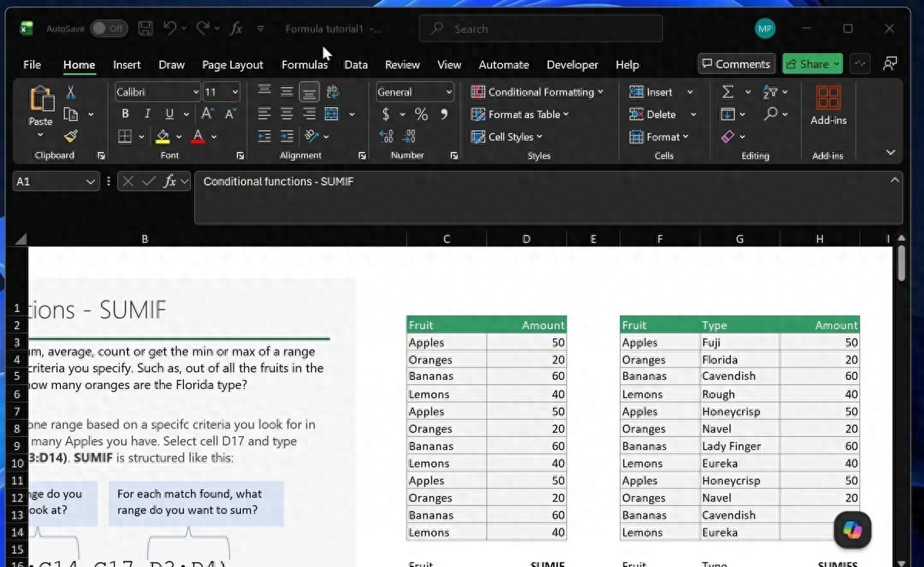The image size is (924, 567).
Task: Switch to the Developer tab
Action: pyautogui.click(x=572, y=65)
